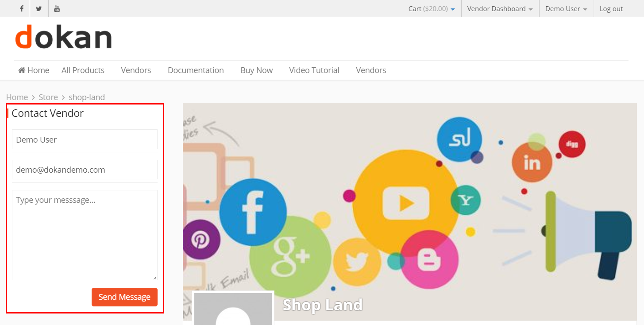The width and height of the screenshot is (644, 325).
Task: Click the dokan logo
Action: [x=63, y=37]
